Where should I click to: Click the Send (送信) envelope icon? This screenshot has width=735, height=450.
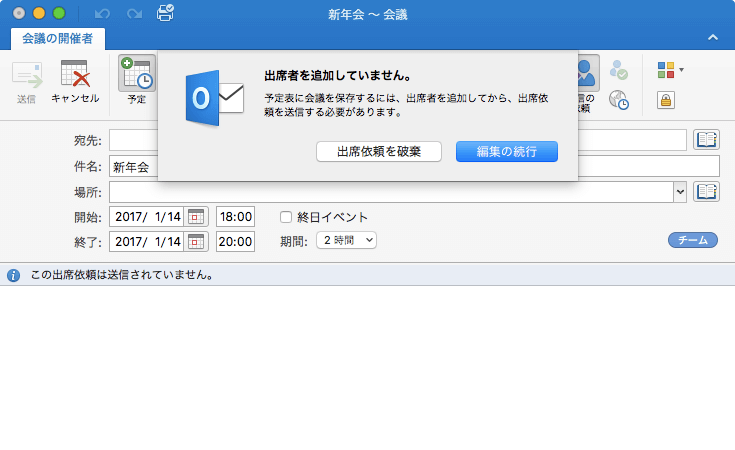click(x=27, y=75)
